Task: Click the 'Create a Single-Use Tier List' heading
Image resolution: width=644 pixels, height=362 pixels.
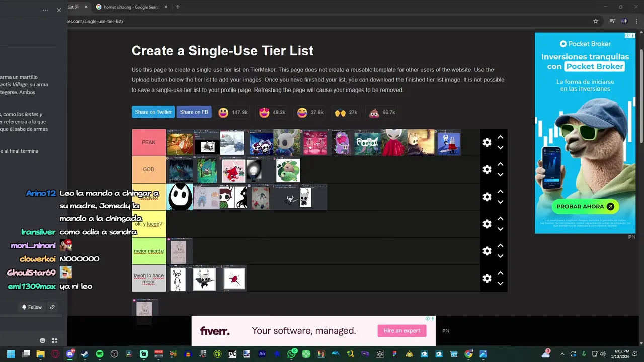Action: pos(222,51)
